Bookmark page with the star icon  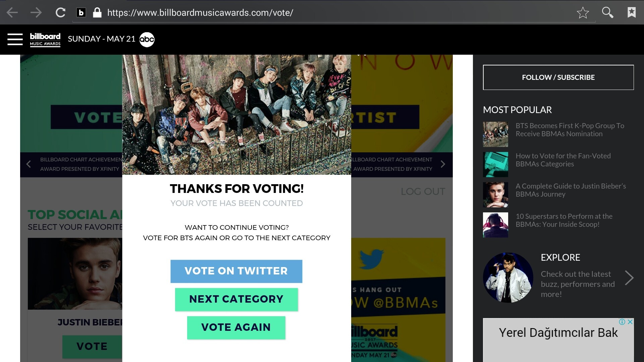point(583,13)
